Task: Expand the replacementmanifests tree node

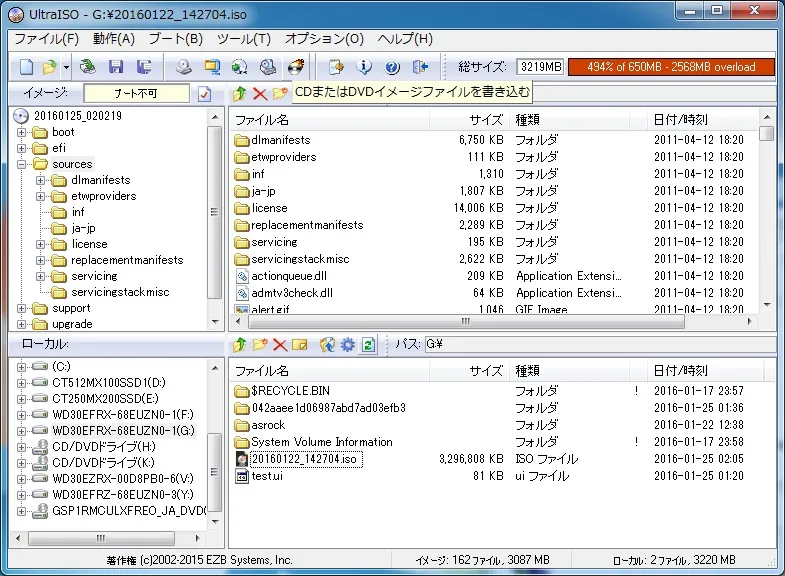Action: [x=41, y=261]
